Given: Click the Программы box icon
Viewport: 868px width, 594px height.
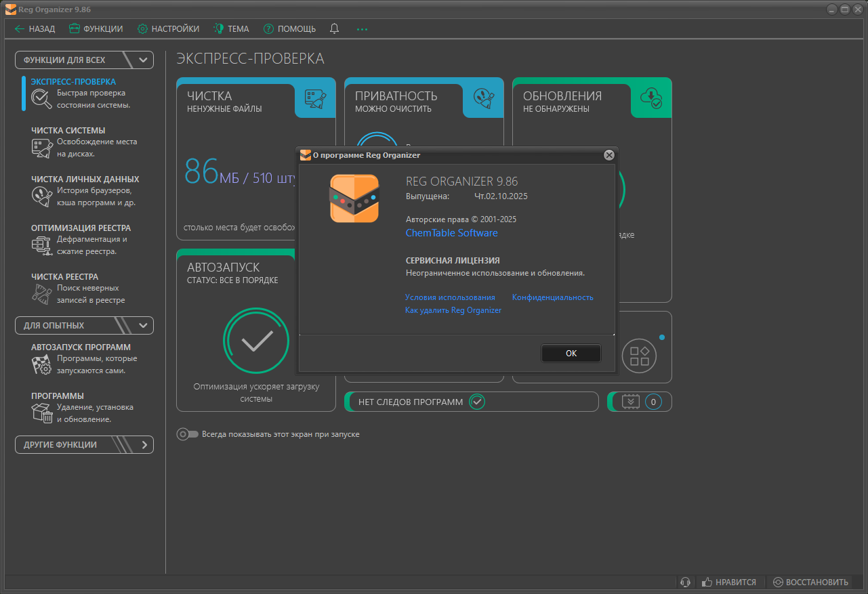Looking at the screenshot, I should pos(42,413).
